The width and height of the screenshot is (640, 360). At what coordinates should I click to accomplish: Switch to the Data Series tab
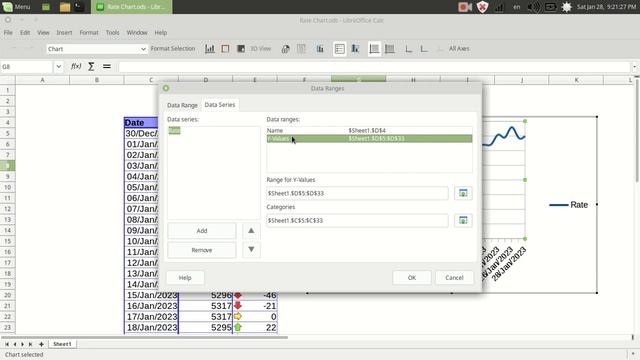coord(220,104)
